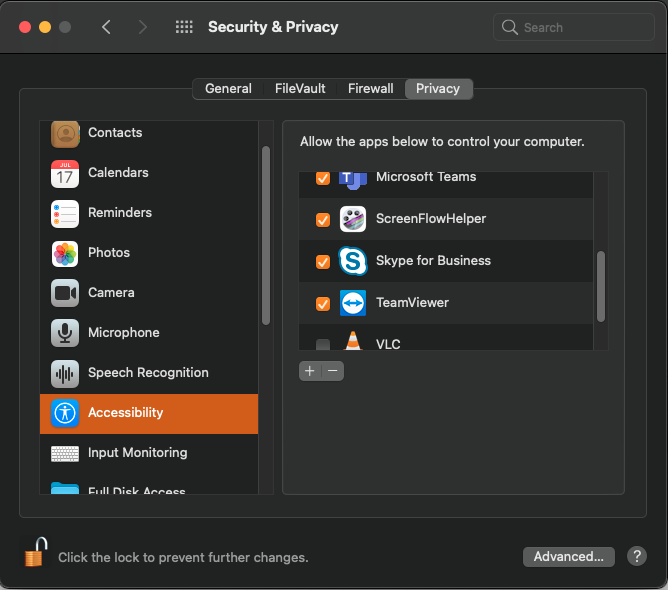This screenshot has width=668, height=590.
Task: Click 'Click the lock to prevent further changes' text
Action: (183, 558)
